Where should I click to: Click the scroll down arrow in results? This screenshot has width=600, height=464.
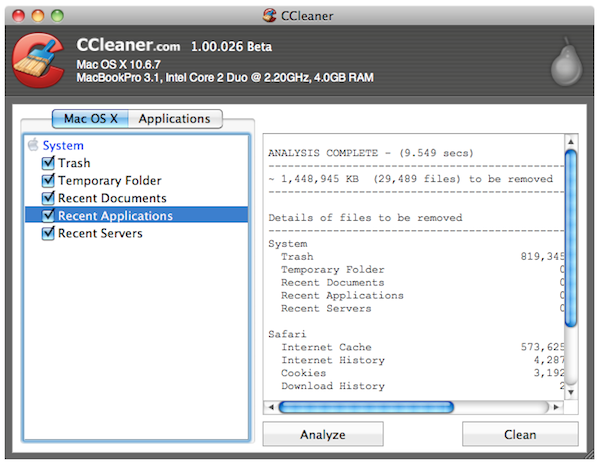[571, 392]
